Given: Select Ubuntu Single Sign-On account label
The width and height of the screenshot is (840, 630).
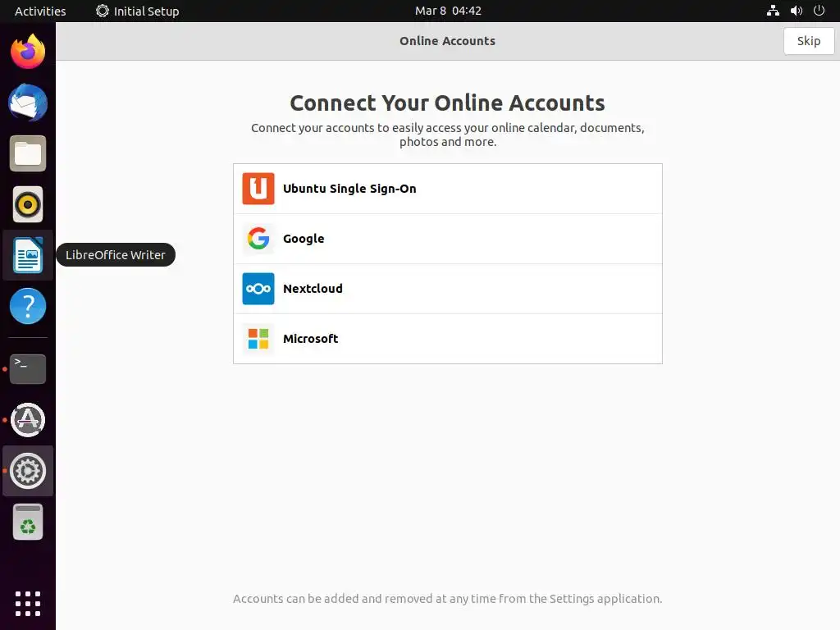Looking at the screenshot, I should tap(349, 189).
